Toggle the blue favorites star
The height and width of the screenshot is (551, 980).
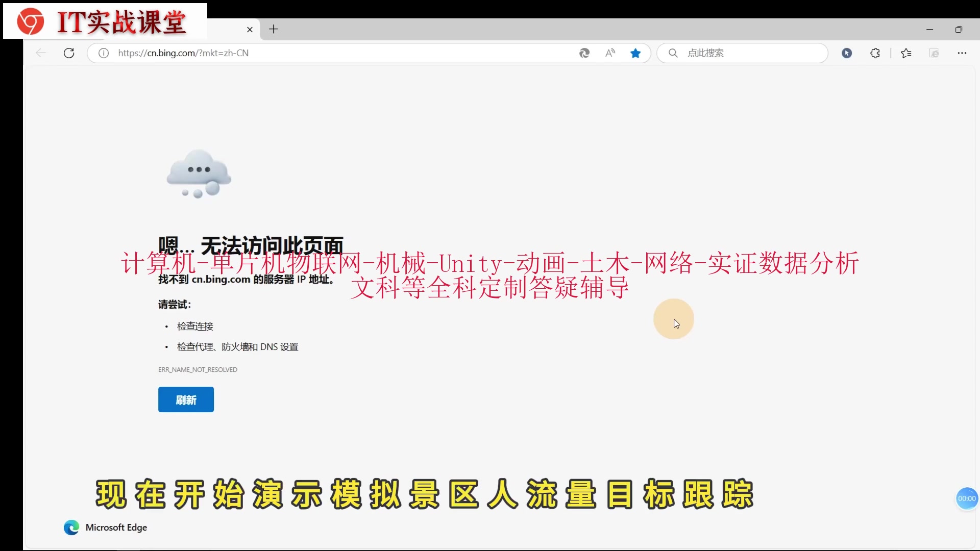[x=635, y=53]
